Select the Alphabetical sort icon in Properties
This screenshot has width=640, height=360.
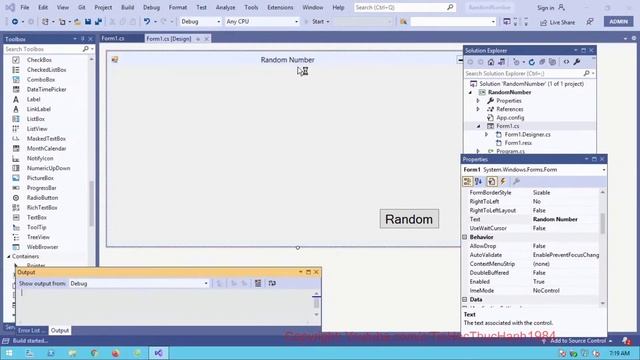[x=478, y=181]
